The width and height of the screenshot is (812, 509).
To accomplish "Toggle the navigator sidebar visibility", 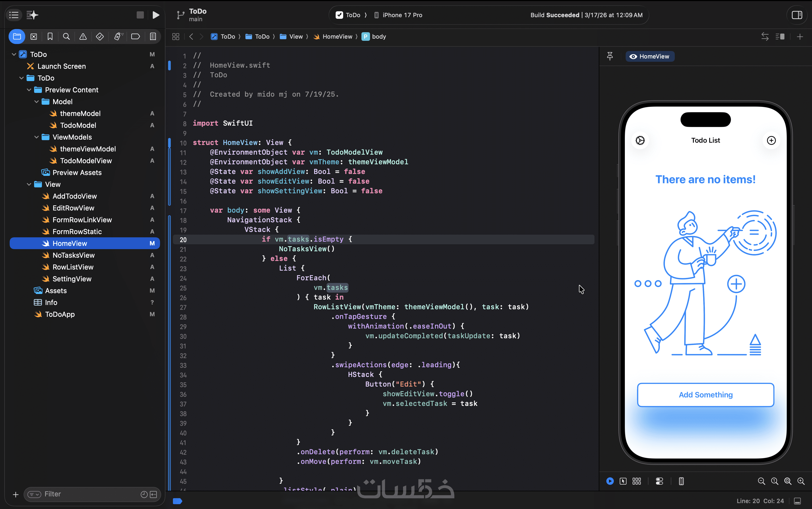I will [x=14, y=15].
